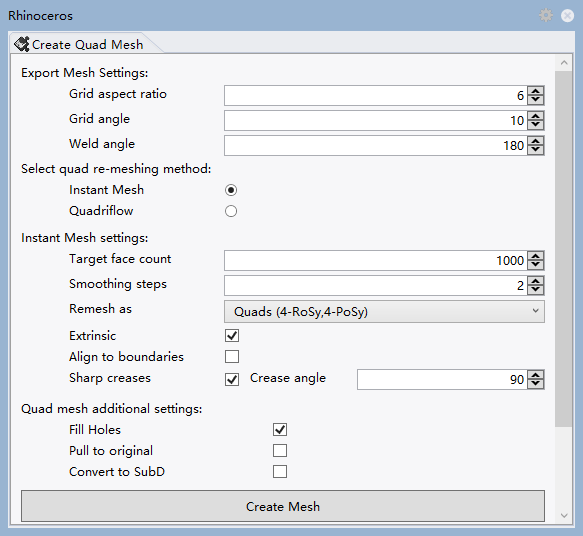Increase Grid aspect ratio with up arrow

(535, 91)
